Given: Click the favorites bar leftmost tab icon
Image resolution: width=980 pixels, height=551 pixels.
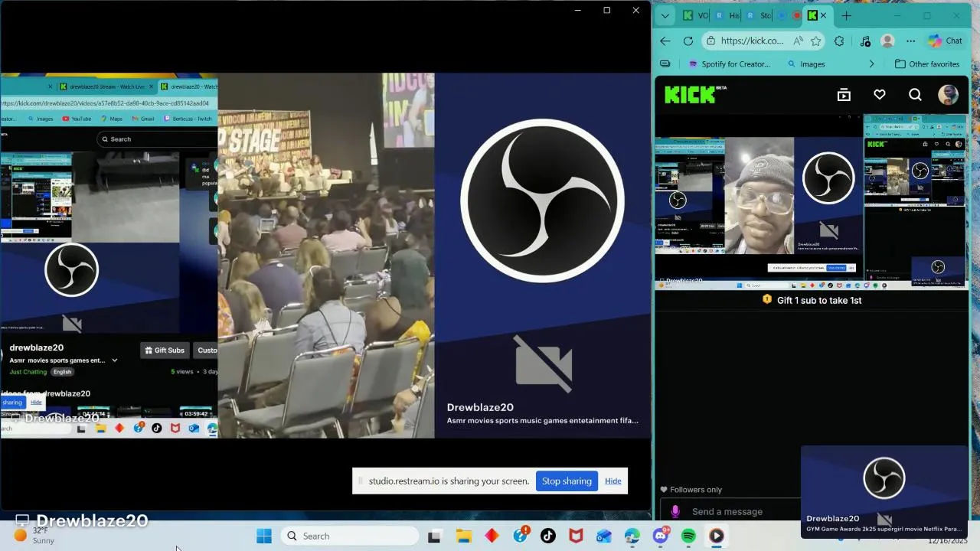Looking at the screenshot, I should tap(665, 64).
